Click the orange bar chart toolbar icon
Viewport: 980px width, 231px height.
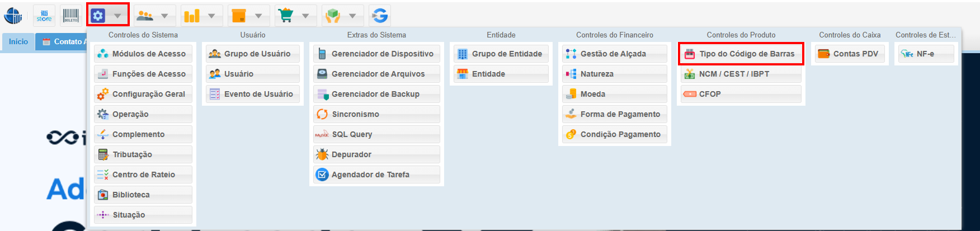[x=192, y=16]
